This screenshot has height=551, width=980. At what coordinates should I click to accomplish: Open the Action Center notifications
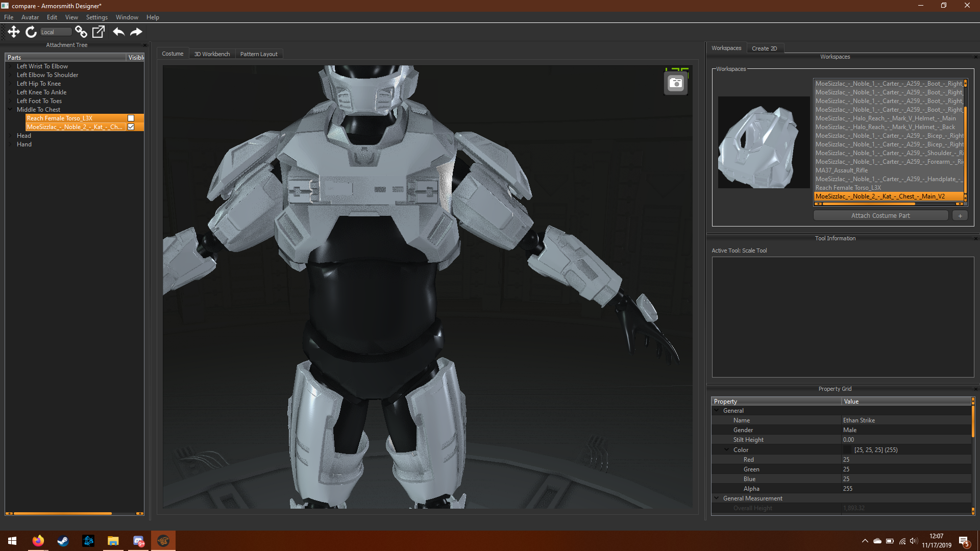(964, 541)
